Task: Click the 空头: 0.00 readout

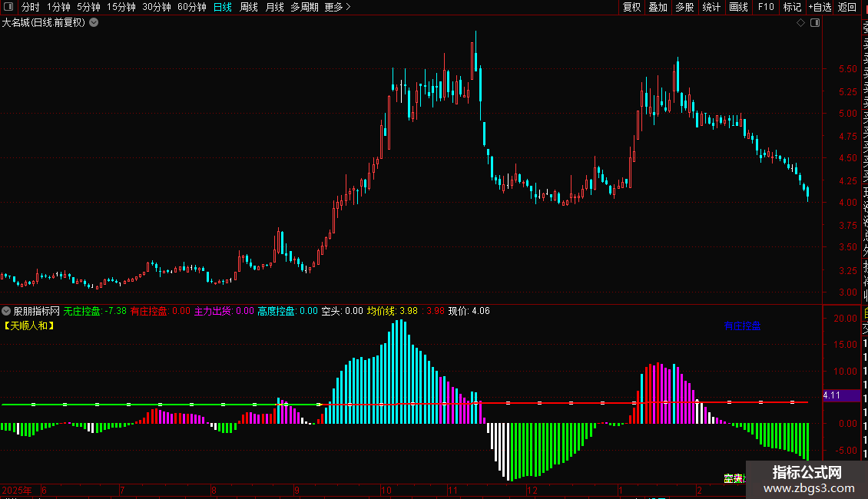Action: (x=342, y=311)
